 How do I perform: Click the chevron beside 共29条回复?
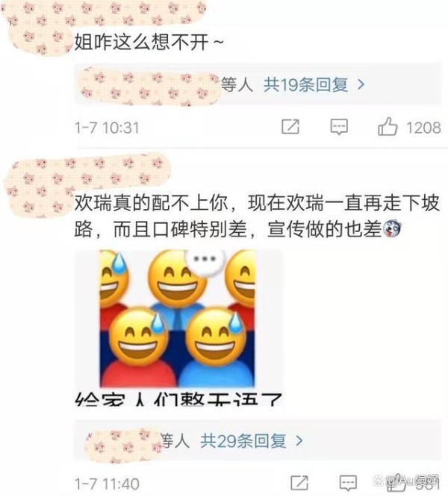click(x=299, y=441)
